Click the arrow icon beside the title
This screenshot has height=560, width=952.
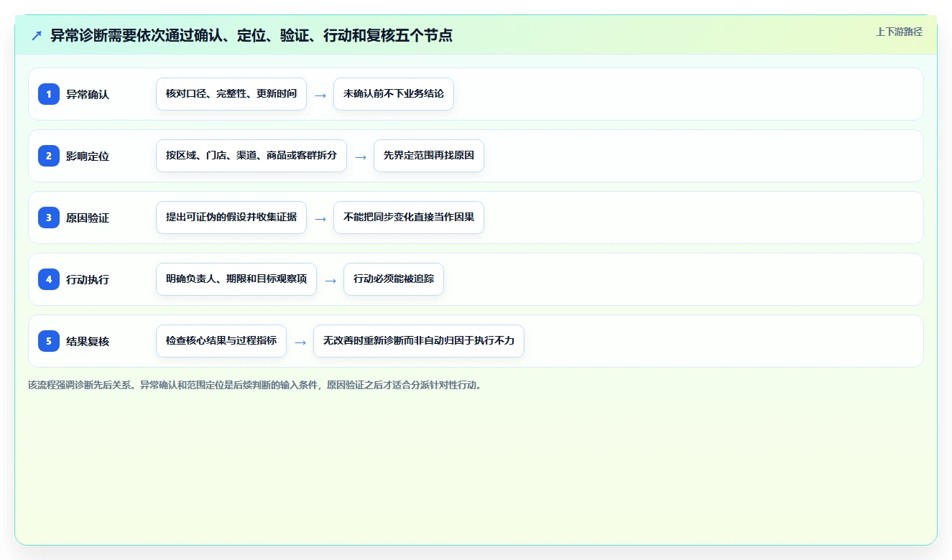coord(37,36)
